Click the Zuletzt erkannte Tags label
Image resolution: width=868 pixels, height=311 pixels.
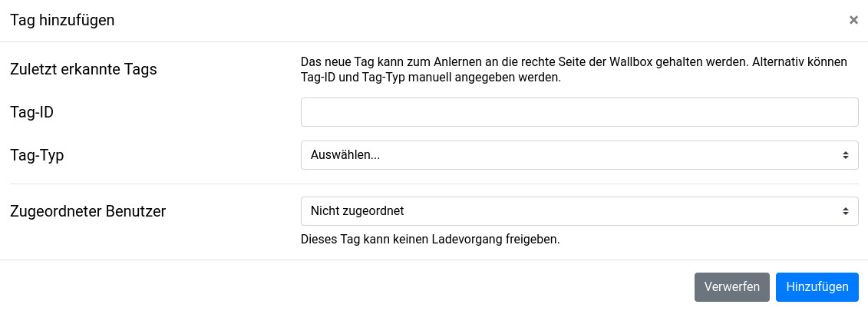point(83,69)
